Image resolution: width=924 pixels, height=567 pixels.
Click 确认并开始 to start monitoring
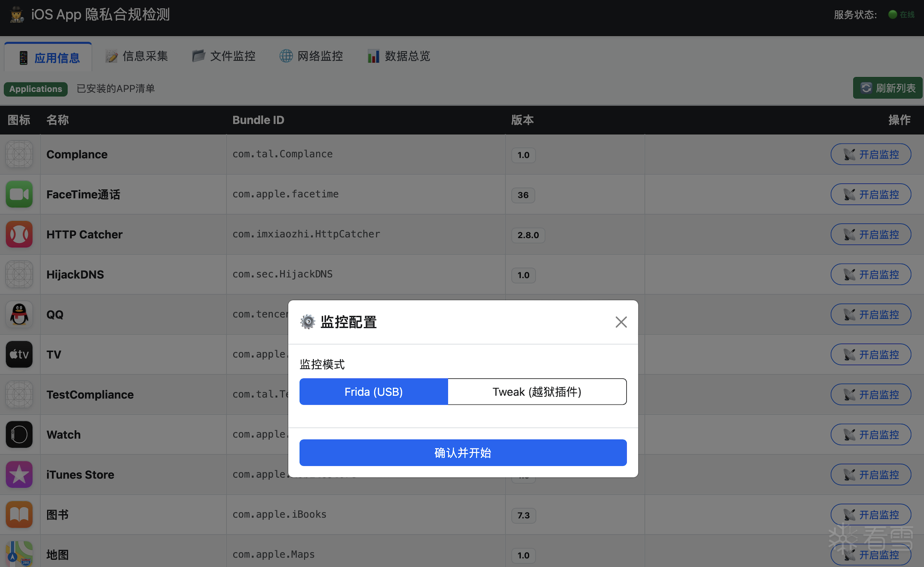(x=462, y=452)
